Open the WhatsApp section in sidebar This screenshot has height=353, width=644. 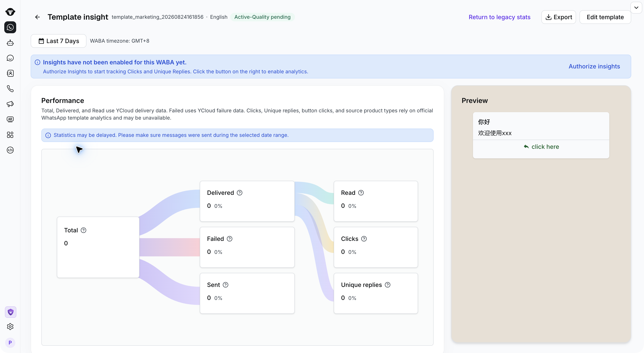[x=10, y=27]
